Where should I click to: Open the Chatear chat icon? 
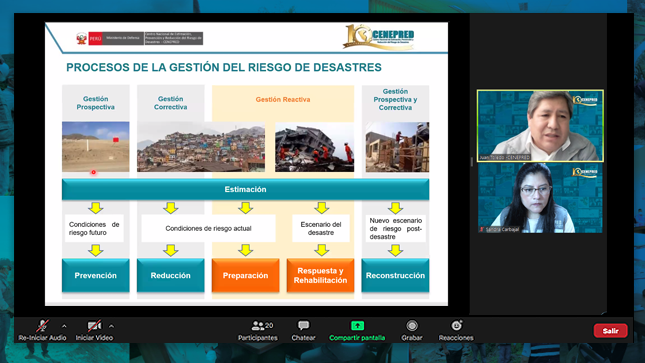tap(304, 326)
